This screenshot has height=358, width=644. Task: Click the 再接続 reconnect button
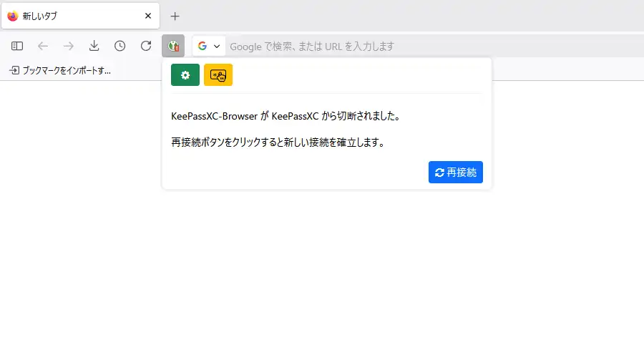tap(456, 173)
